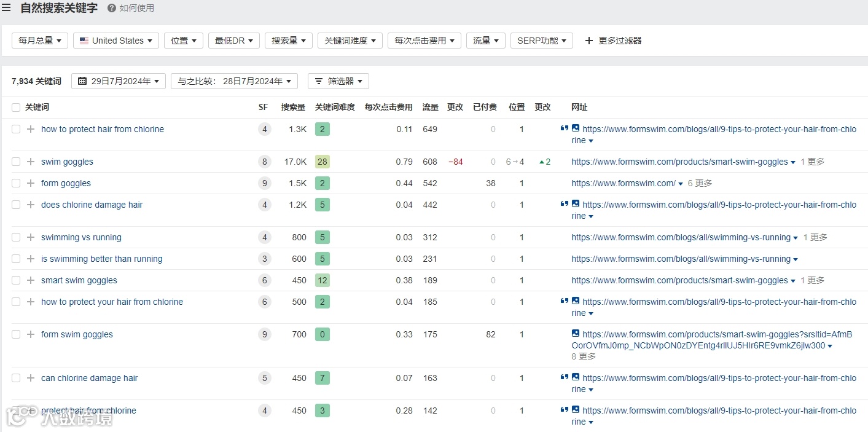The image size is (868, 432).
Task: Click the plus icon beside 'how to protect your hair from chlorine'
Action: [31, 302]
